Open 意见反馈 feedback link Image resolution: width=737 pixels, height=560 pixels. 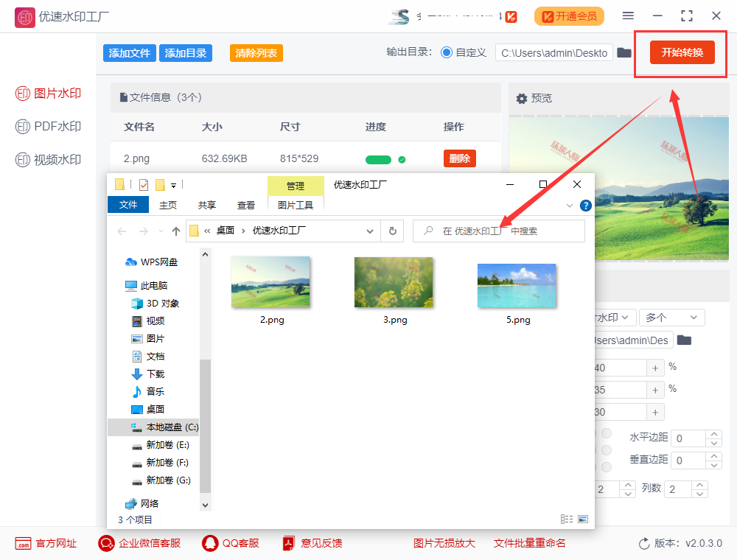[312, 544]
